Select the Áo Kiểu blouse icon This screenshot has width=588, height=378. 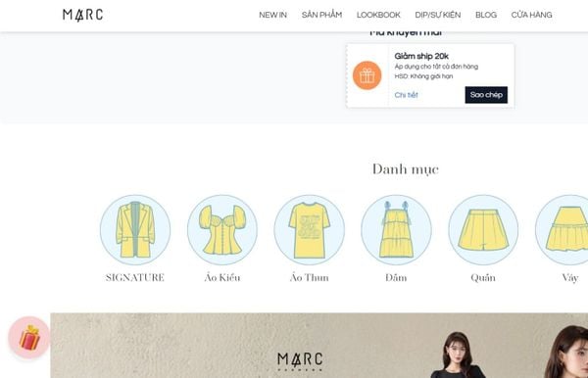click(x=222, y=230)
